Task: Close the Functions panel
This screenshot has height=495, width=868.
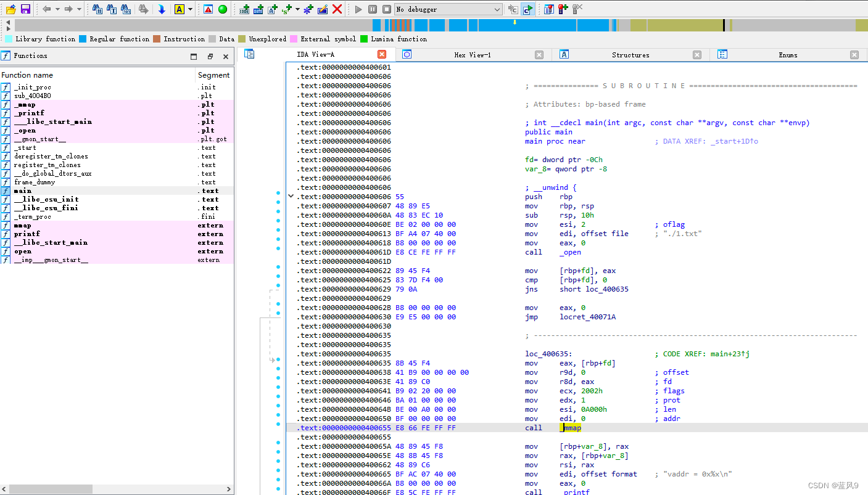Action: [226, 56]
